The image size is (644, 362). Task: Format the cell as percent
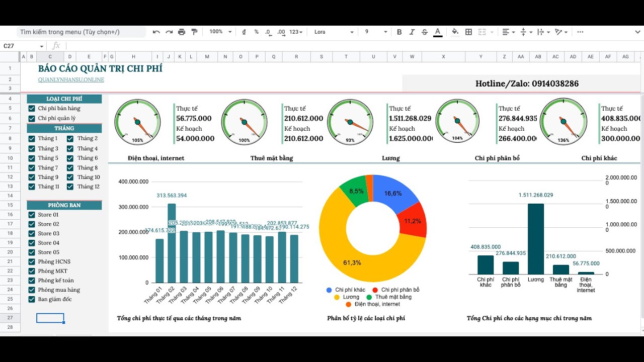coord(256,32)
